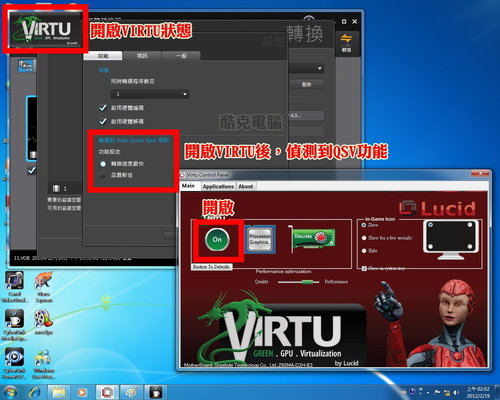500x400 pixels.
Task: Click the Action Center flag tray icon
Action: (437, 393)
